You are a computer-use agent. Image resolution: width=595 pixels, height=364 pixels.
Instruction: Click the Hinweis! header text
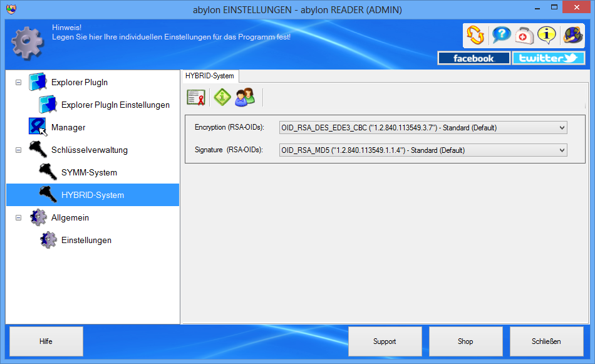[67, 28]
